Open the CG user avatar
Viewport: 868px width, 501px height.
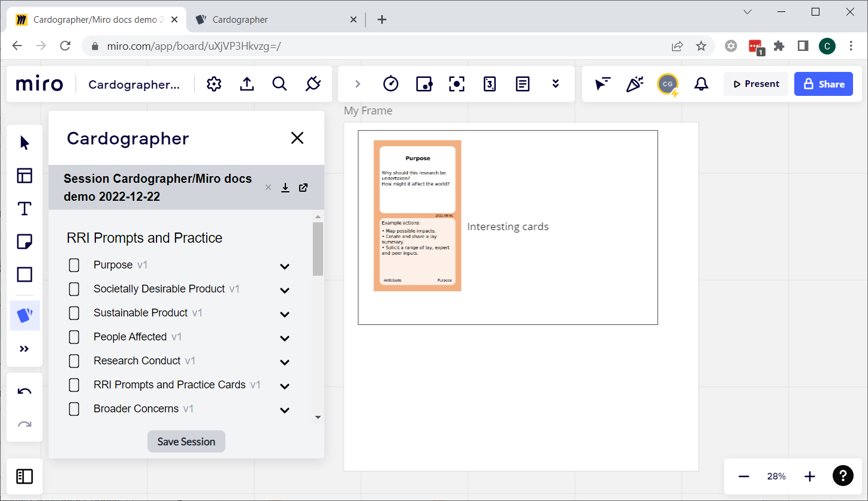(x=668, y=84)
